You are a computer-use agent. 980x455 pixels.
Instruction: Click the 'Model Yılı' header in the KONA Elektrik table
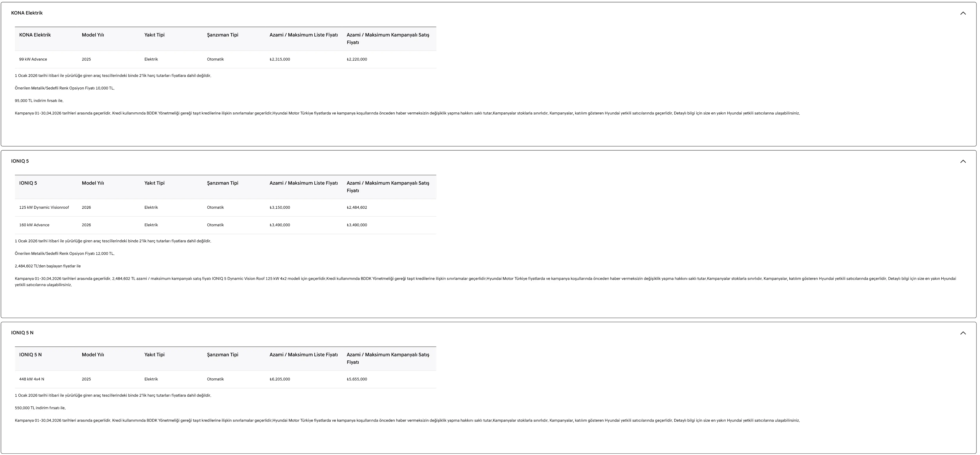93,35
